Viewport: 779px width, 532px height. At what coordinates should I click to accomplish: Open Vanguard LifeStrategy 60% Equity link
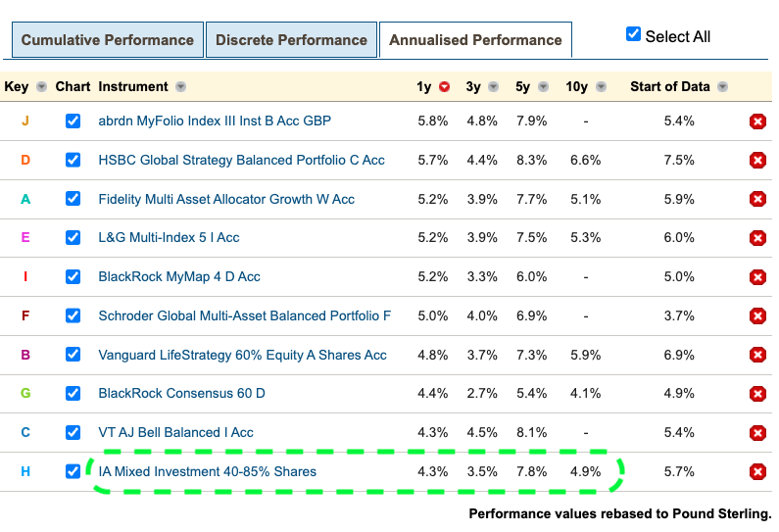(x=242, y=355)
